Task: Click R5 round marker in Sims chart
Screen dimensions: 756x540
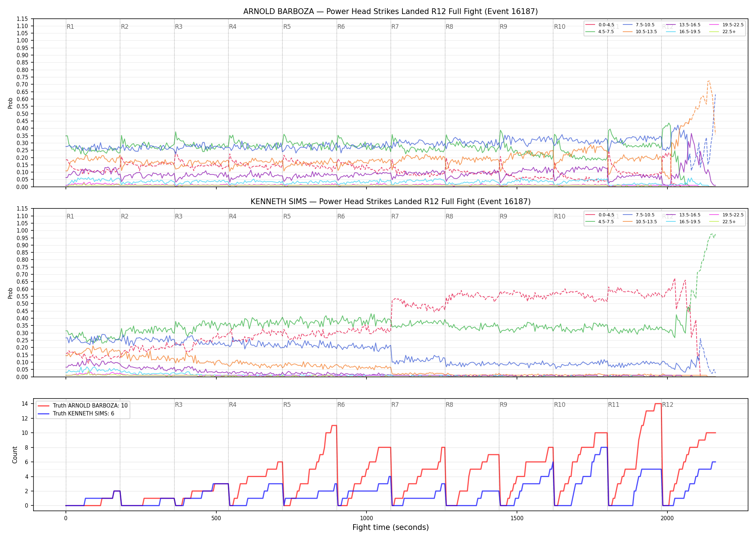Action: pyautogui.click(x=287, y=216)
